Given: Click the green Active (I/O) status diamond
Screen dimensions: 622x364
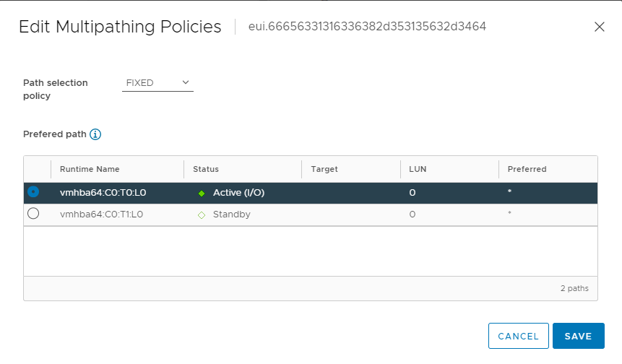Looking at the screenshot, I should [202, 194].
